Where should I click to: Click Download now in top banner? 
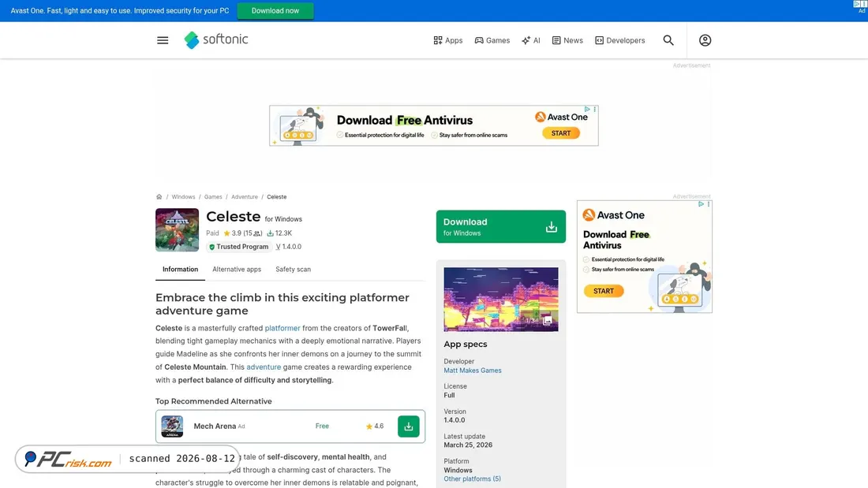275,10
